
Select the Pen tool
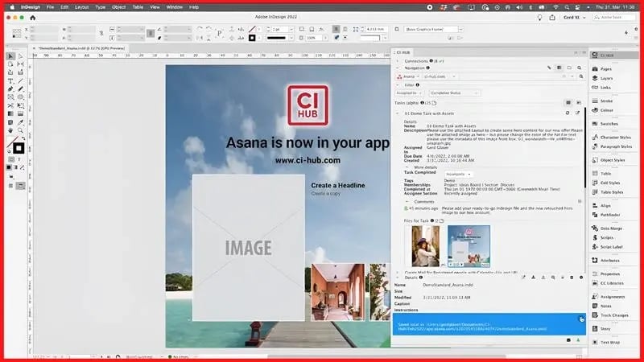tap(10, 89)
